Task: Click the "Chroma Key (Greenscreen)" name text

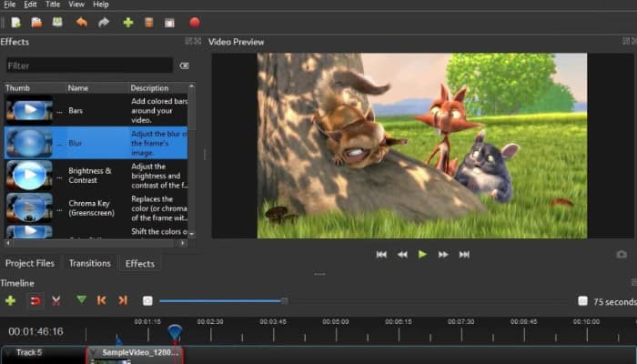Action: pyautogui.click(x=91, y=208)
